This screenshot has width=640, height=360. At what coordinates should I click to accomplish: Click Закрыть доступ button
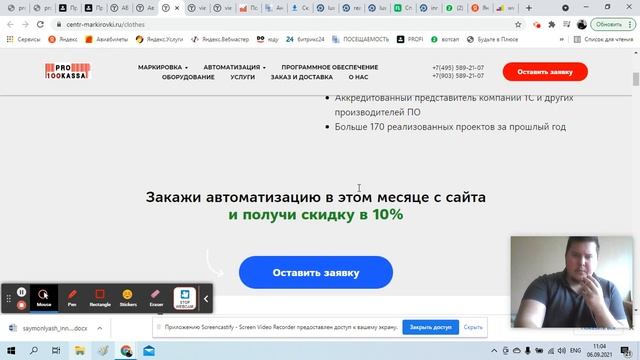431,327
